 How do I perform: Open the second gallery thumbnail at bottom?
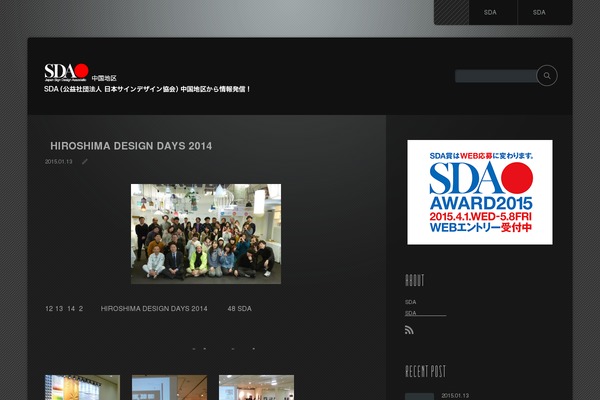(170, 387)
